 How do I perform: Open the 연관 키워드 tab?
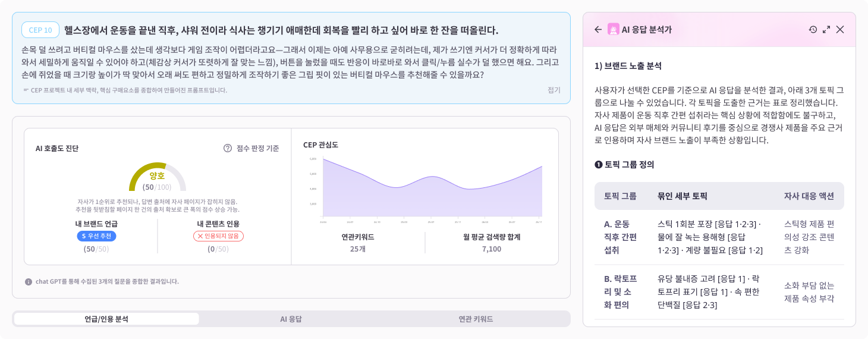point(476,319)
